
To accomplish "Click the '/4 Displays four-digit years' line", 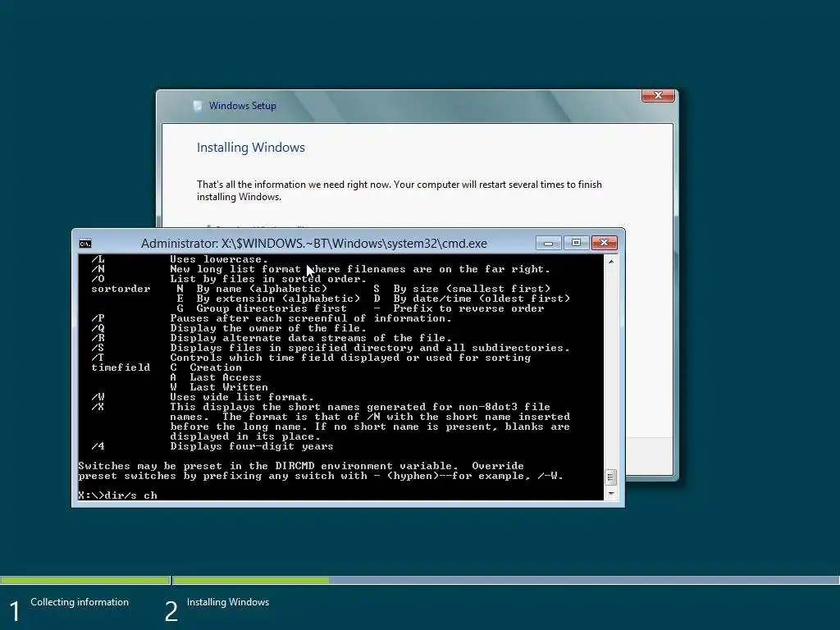I will 212,446.
